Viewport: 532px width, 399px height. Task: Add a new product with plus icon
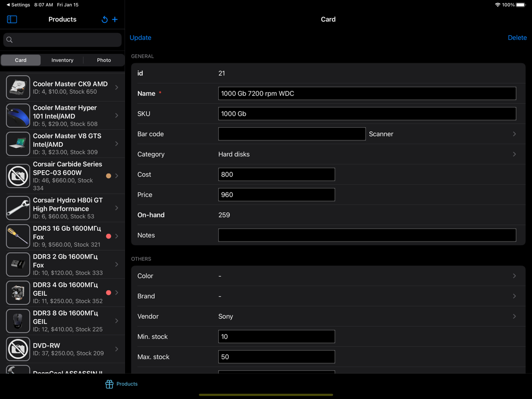tap(115, 20)
